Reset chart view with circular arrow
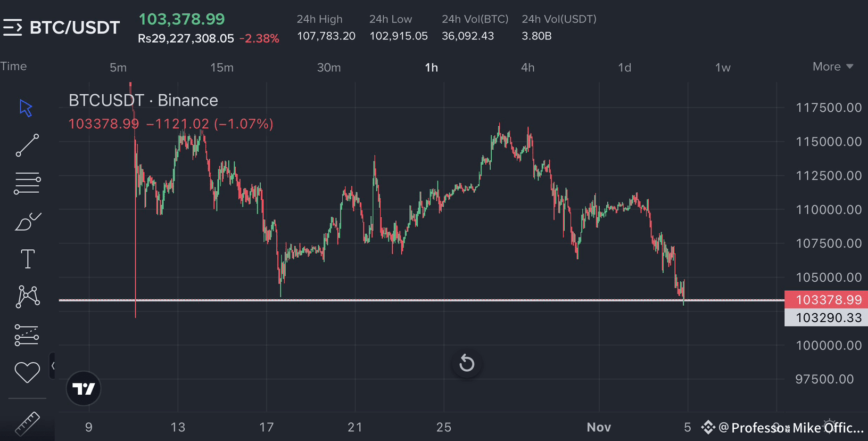The width and height of the screenshot is (868, 441). tap(467, 364)
